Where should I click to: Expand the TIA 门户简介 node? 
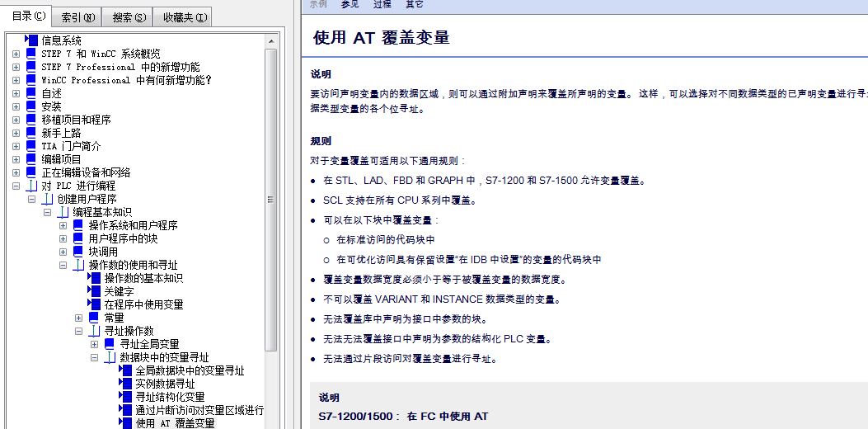click(16, 146)
